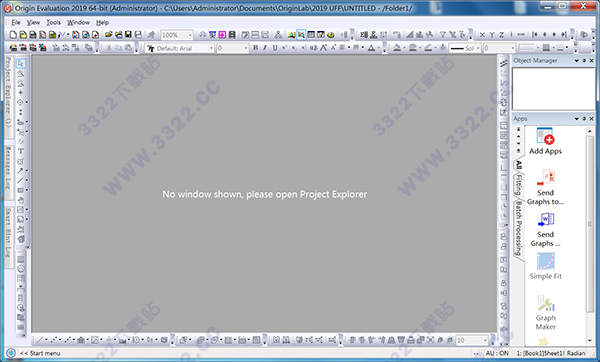Launch the Send Graphs to Word app
This screenshot has width=600, height=362.
click(545, 230)
